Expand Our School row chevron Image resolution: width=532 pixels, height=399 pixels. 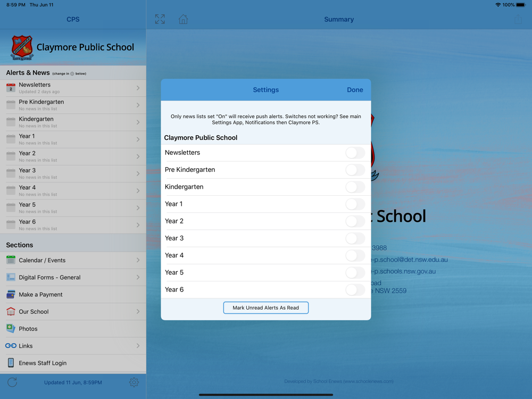138,311
